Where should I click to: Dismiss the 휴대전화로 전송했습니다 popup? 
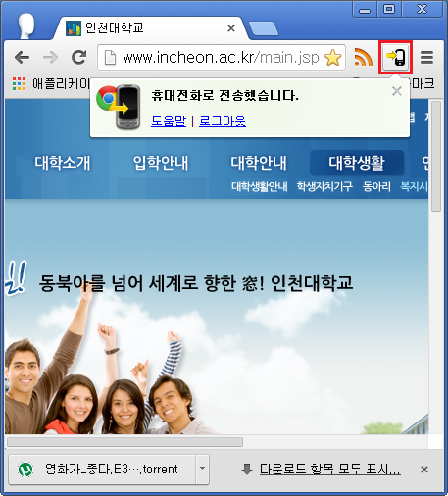tap(397, 91)
